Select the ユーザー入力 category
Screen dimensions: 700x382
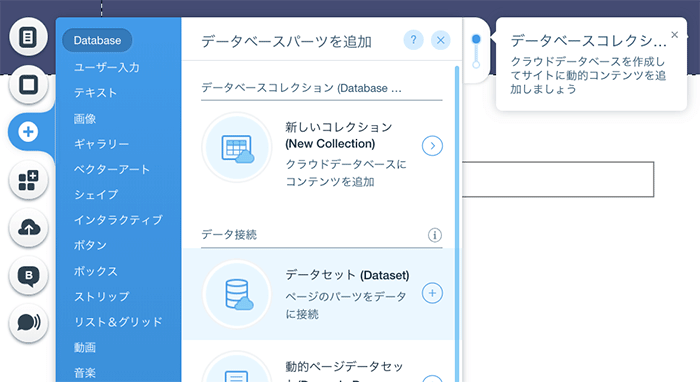pos(106,67)
